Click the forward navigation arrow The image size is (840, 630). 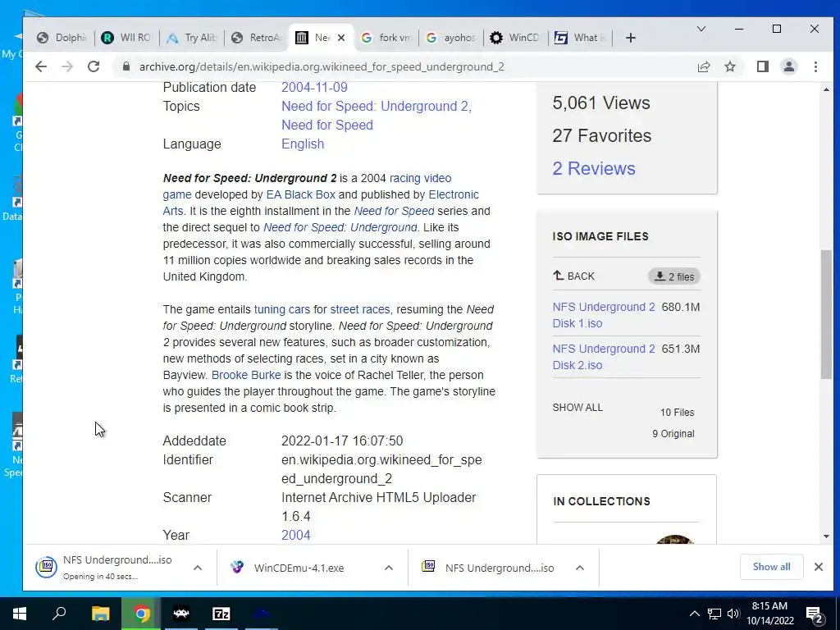pos(67,66)
